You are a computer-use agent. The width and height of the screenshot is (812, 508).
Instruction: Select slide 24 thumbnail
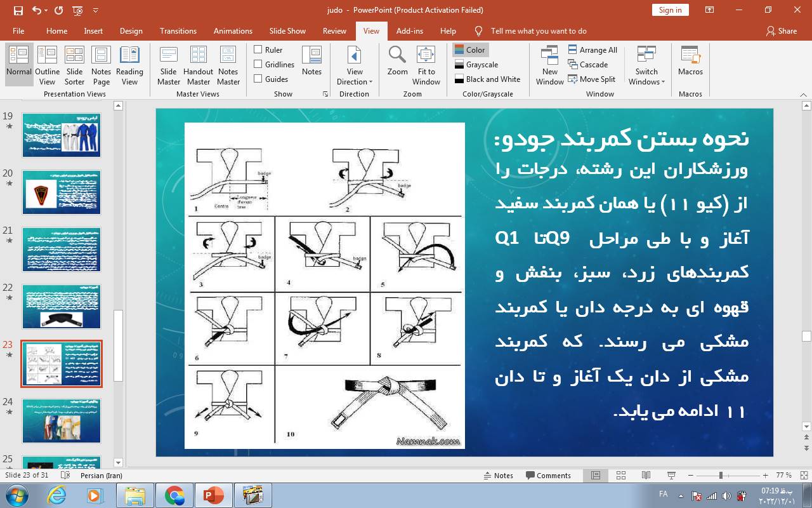(x=62, y=420)
